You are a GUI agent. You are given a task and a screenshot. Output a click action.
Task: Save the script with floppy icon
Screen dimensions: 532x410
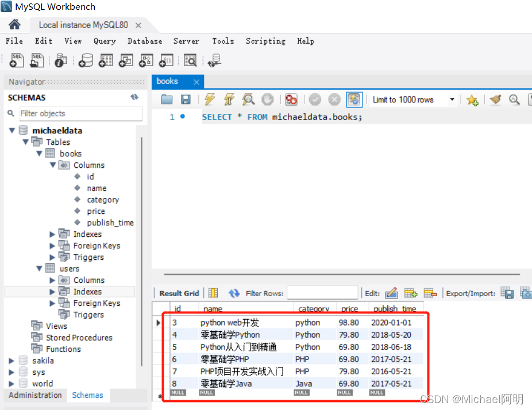186,99
